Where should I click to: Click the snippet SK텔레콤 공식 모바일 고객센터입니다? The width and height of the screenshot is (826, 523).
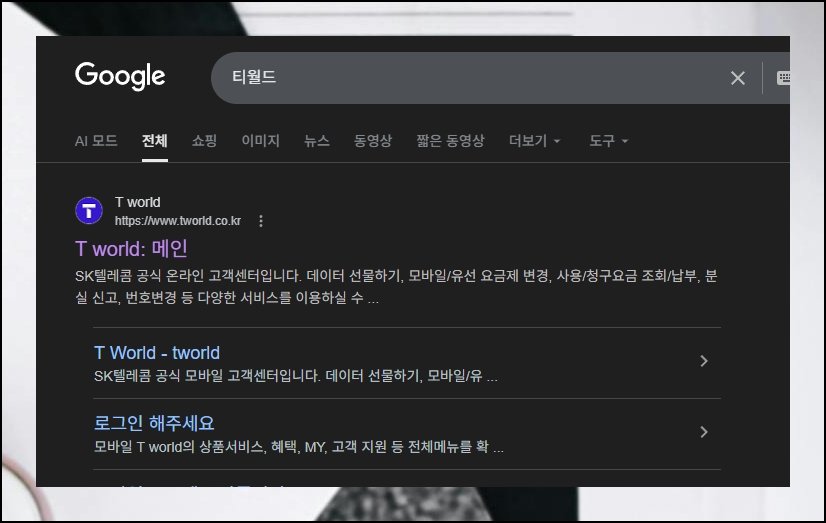pyautogui.click(x=296, y=376)
